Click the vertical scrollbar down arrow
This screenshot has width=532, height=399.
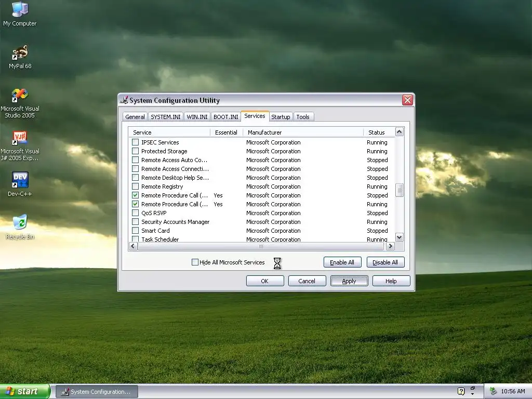click(400, 237)
